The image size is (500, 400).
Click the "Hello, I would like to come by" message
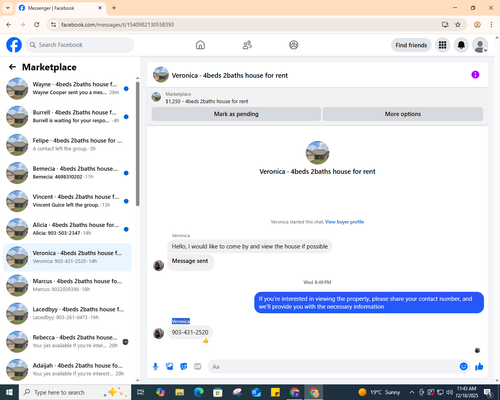[x=250, y=246]
